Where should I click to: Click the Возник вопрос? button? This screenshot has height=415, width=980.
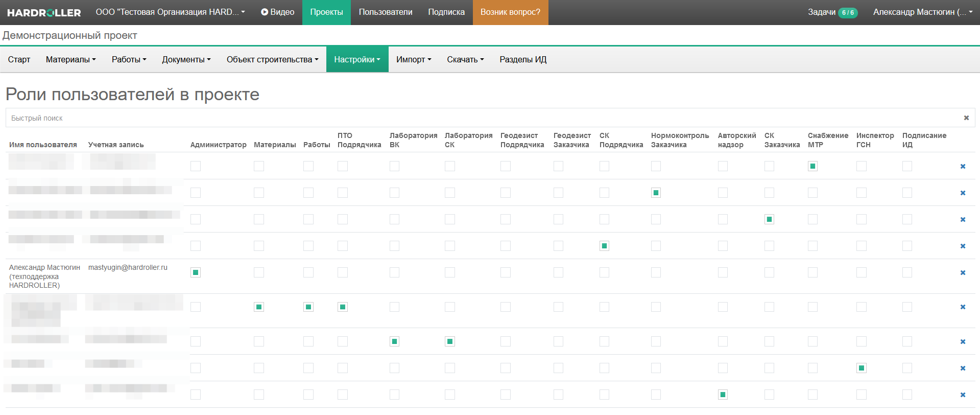[511, 12]
